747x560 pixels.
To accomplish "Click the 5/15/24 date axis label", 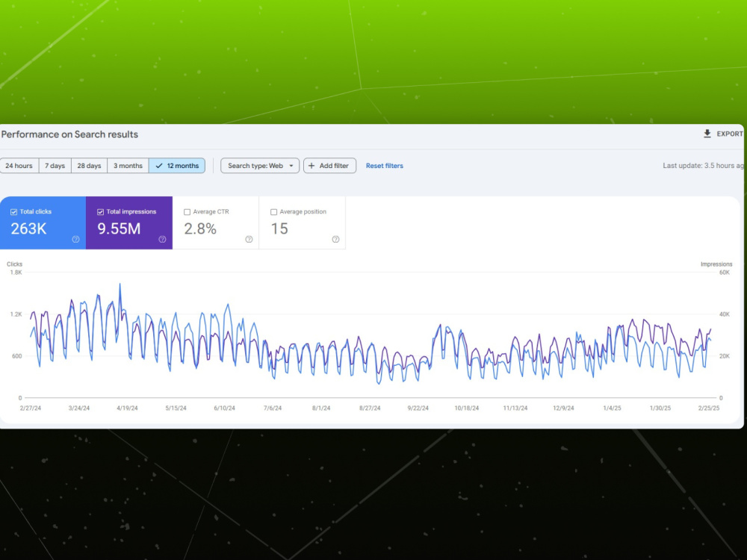I will click(176, 408).
